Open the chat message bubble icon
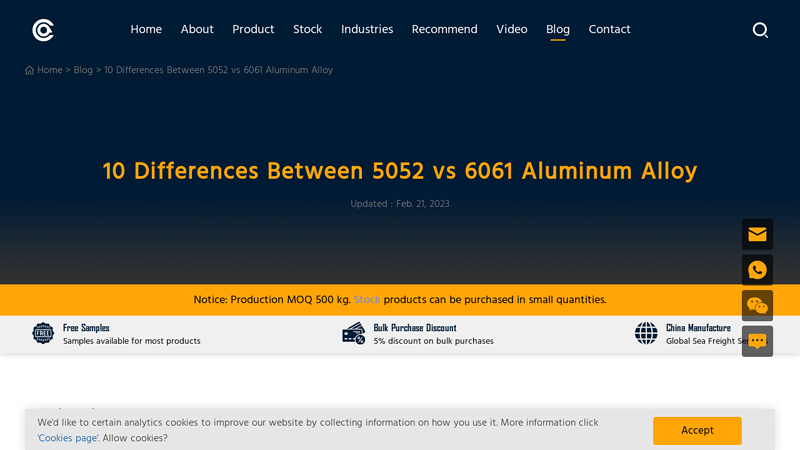This screenshot has width=800, height=450. coord(757,341)
